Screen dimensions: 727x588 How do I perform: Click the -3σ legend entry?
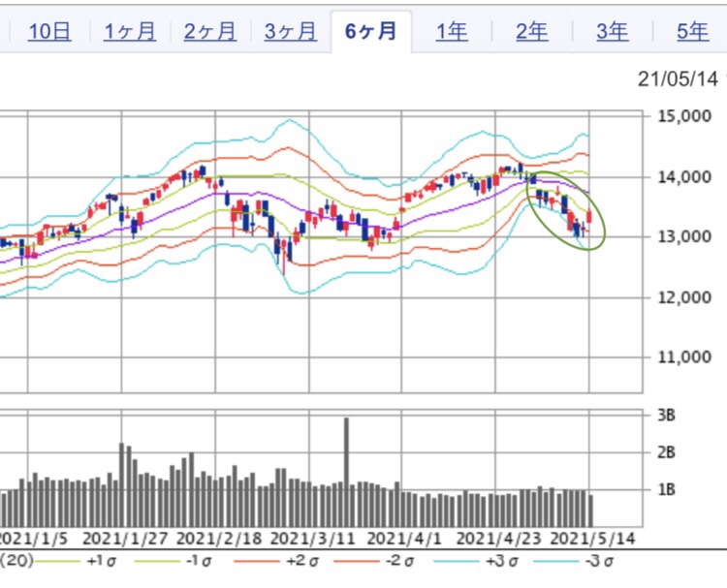574,561
